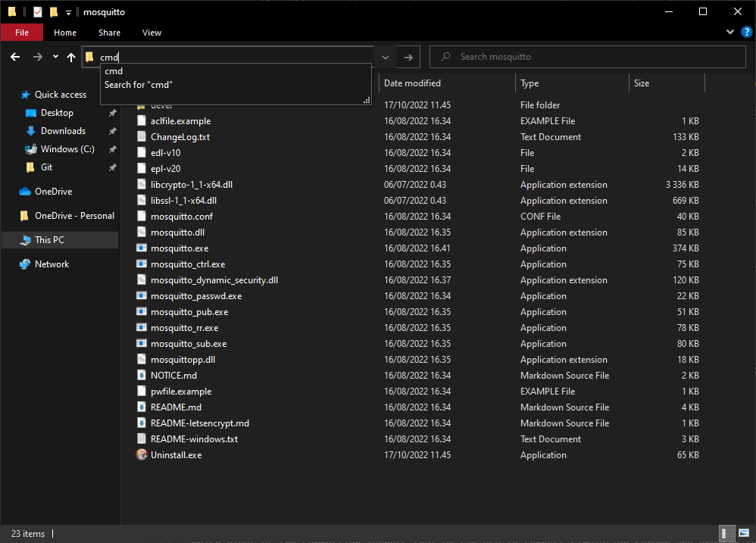Image resolution: width=756 pixels, height=543 pixels.
Task: Select the aclfile.example file name
Action: 180,121
